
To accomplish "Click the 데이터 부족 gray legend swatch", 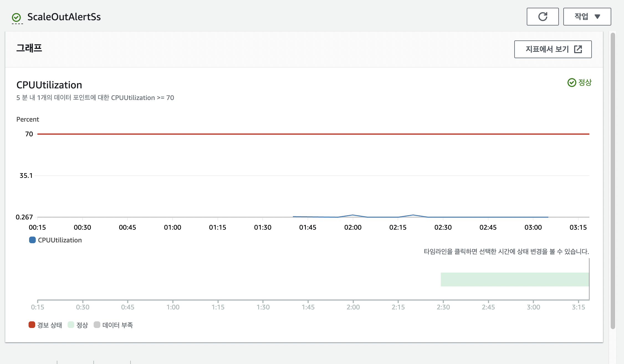I will [x=97, y=325].
